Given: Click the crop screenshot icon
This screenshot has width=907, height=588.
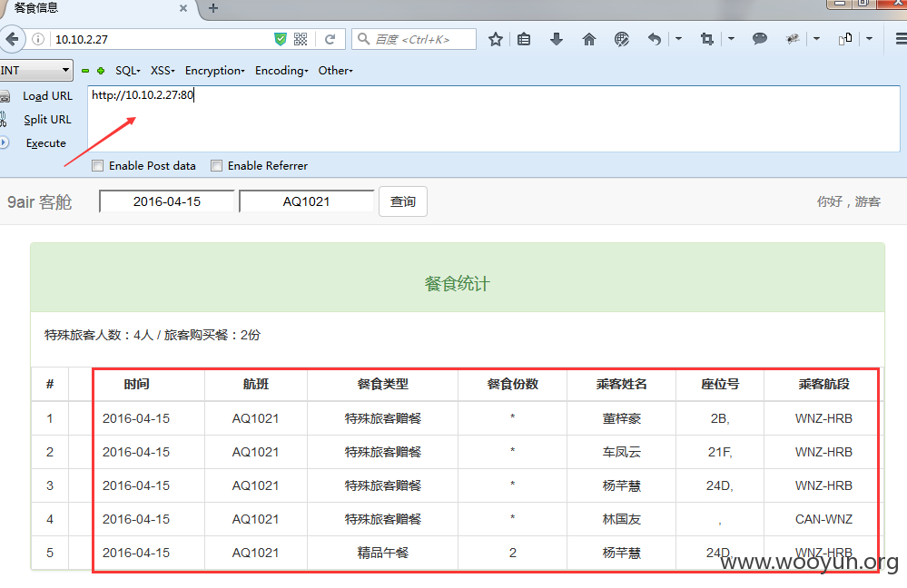Looking at the screenshot, I should 706,39.
